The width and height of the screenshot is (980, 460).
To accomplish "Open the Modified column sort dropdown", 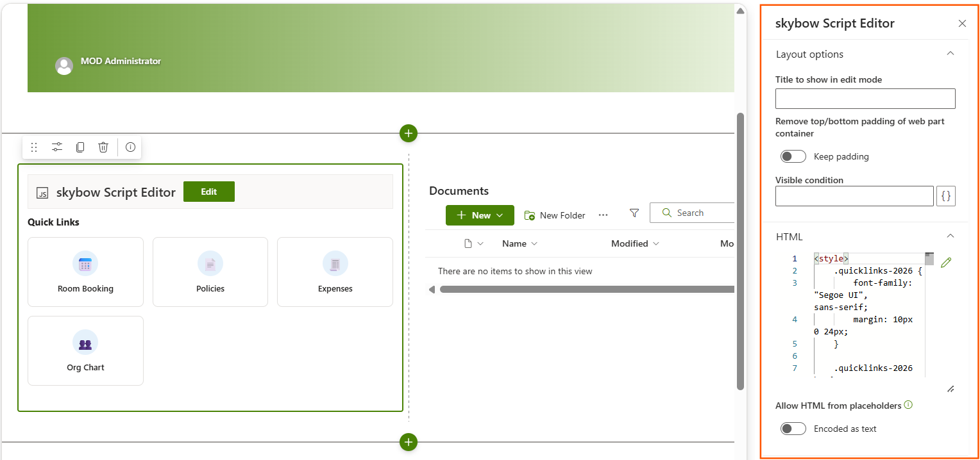I will tap(655, 243).
